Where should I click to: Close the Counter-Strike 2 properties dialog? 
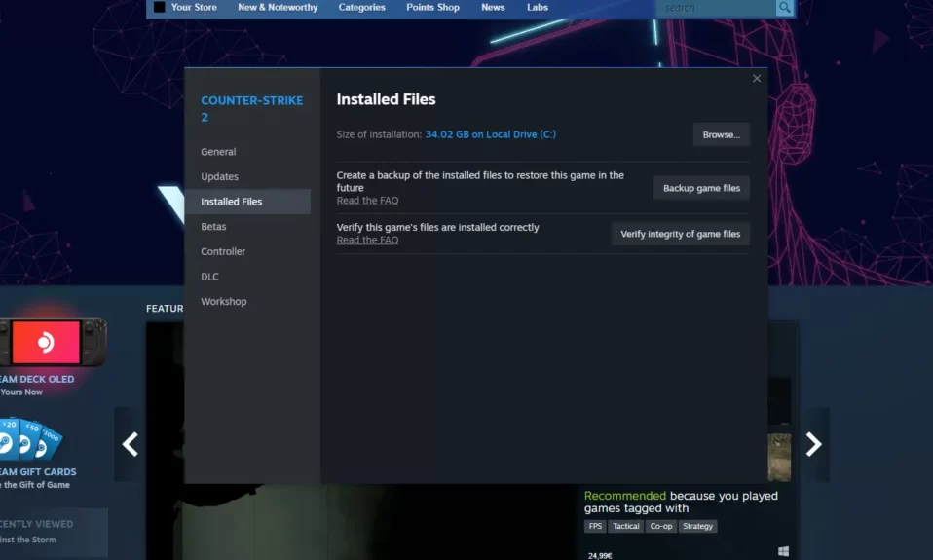point(757,79)
